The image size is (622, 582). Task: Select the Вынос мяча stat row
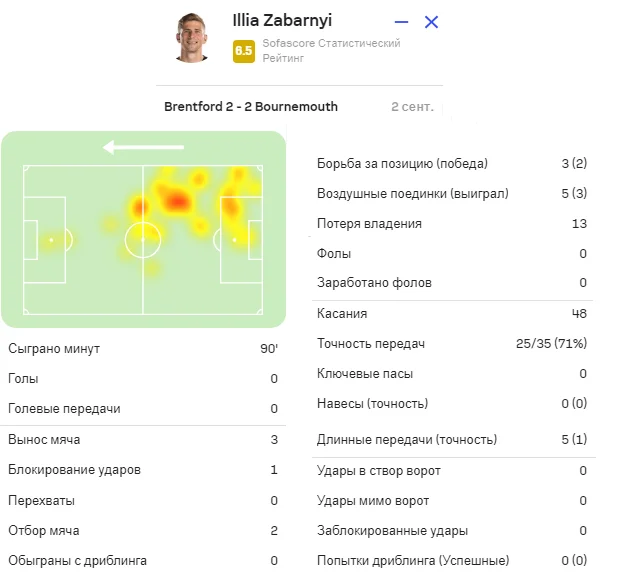(x=143, y=440)
